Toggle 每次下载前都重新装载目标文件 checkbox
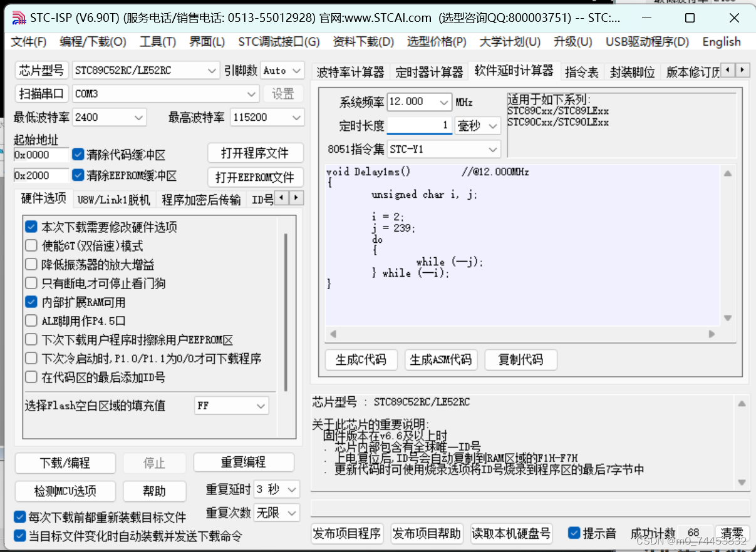This screenshot has width=756, height=552. tap(20, 518)
